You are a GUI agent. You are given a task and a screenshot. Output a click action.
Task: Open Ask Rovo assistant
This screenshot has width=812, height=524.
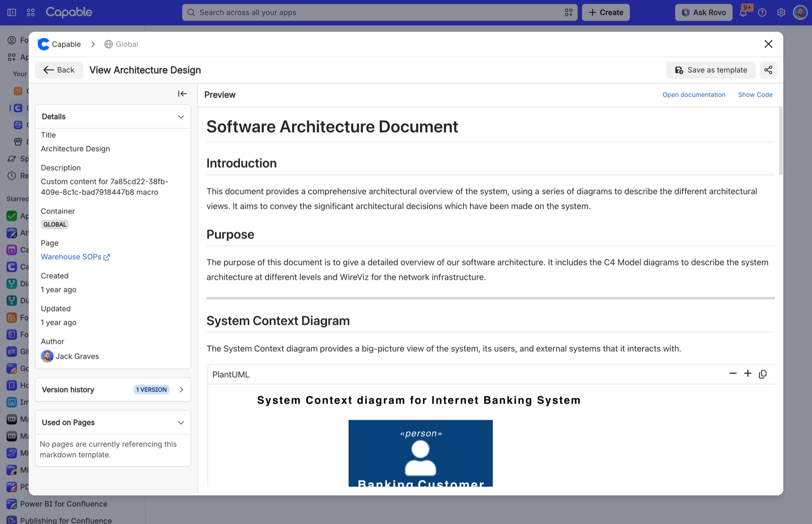point(704,13)
